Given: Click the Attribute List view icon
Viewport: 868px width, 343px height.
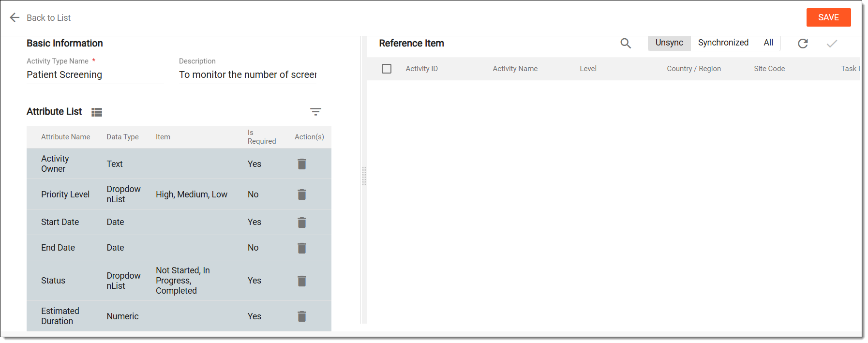Looking at the screenshot, I should click(x=97, y=112).
